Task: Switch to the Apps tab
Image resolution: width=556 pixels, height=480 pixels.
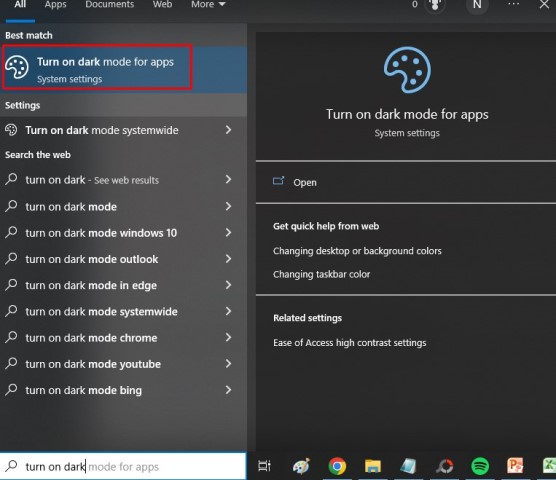Action: pyautogui.click(x=55, y=5)
